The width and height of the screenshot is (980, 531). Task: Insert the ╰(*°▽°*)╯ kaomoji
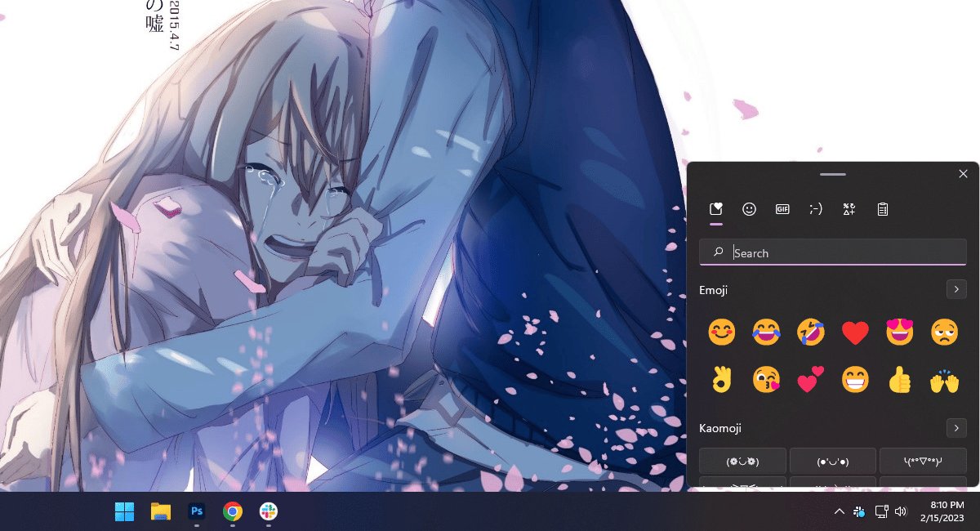(x=923, y=461)
